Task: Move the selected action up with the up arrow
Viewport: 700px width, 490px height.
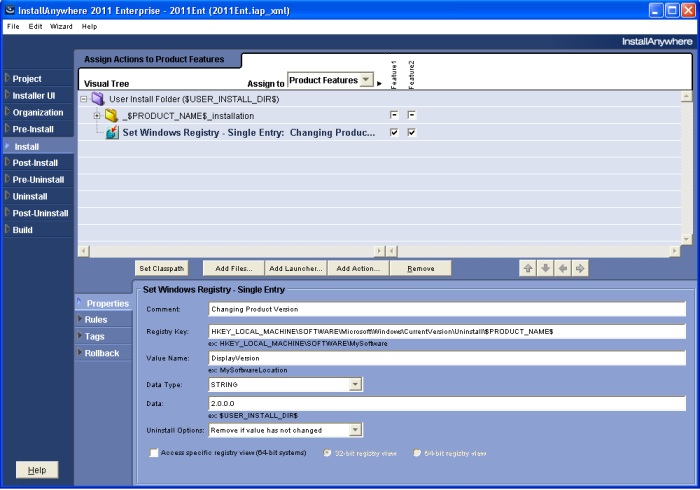Action: click(528, 269)
